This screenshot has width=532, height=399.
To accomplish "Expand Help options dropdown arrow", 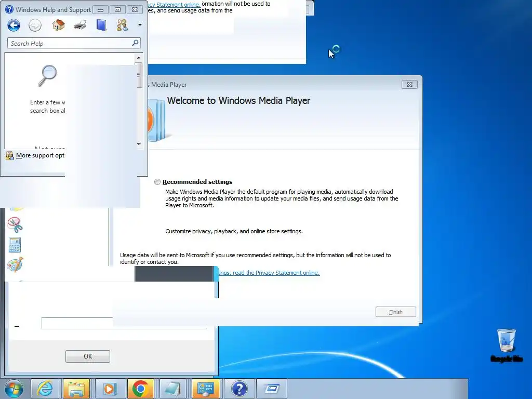I will pos(140,25).
